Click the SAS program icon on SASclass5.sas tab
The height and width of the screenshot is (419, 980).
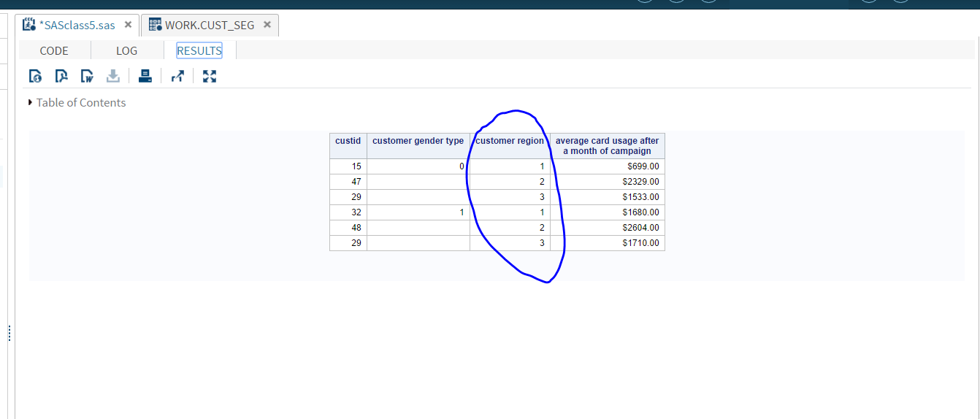29,25
